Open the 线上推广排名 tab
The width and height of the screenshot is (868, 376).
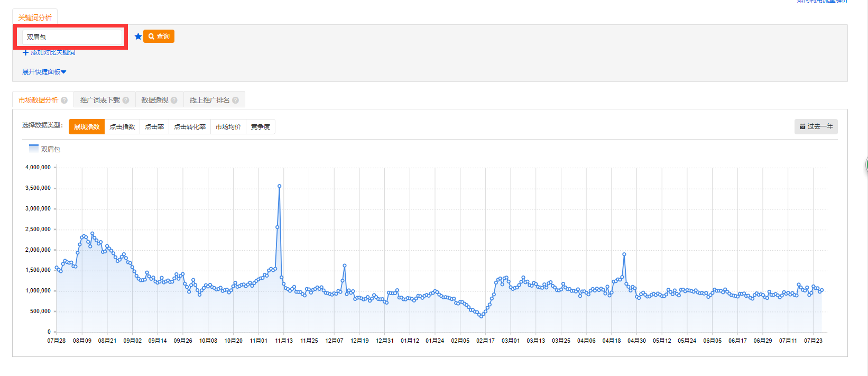pos(209,100)
